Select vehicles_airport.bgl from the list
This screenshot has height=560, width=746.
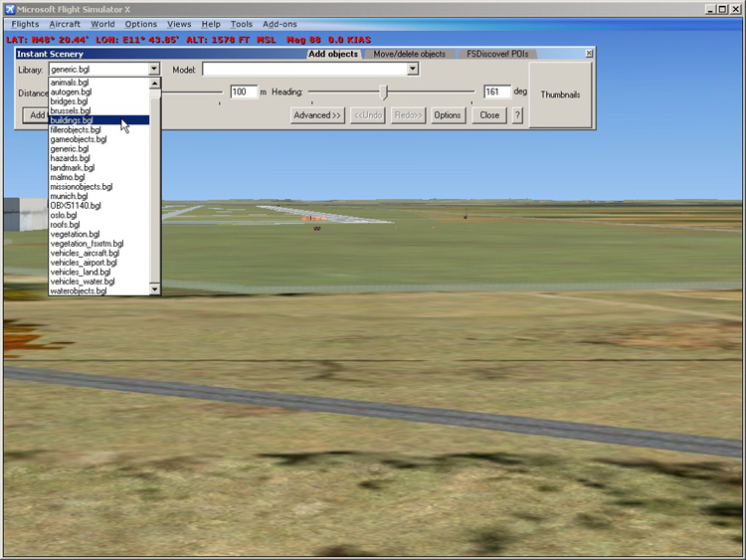pos(98,263)
